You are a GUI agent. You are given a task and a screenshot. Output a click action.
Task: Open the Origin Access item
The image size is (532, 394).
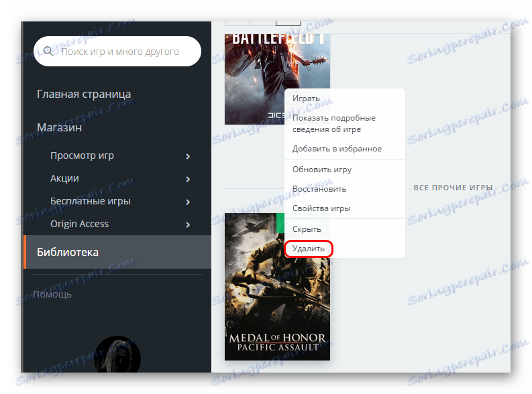(x=79, y=224)
